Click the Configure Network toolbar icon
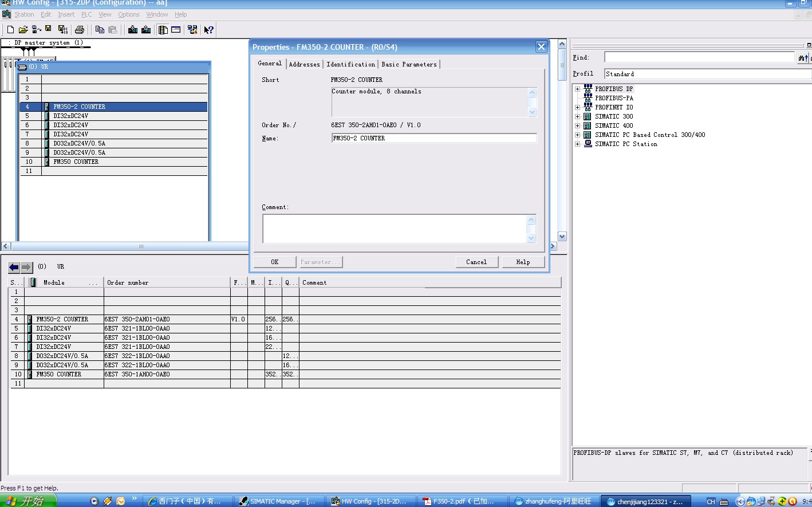Screen dimensions: 812x507 (x=192, y=30)
